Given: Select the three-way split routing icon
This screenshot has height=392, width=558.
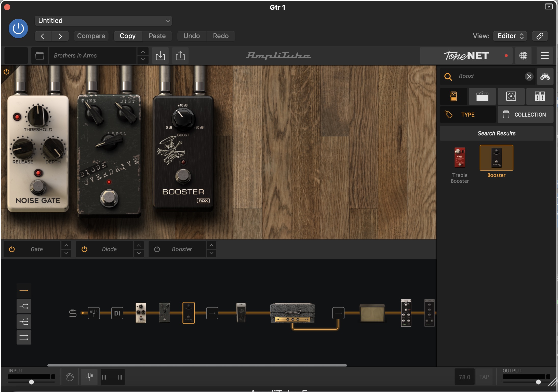Looking at the screenshot, I should coord(24,322).
